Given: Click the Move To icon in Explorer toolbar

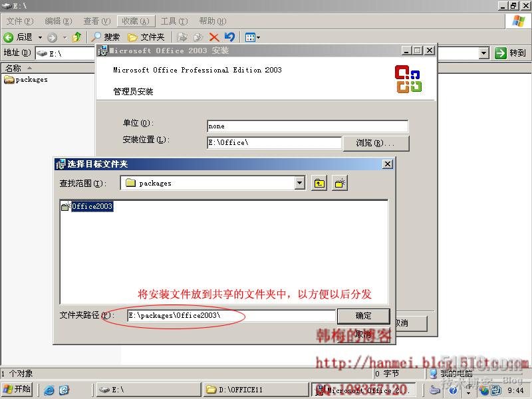Looking at the screenshot, I should click(182, 37).
